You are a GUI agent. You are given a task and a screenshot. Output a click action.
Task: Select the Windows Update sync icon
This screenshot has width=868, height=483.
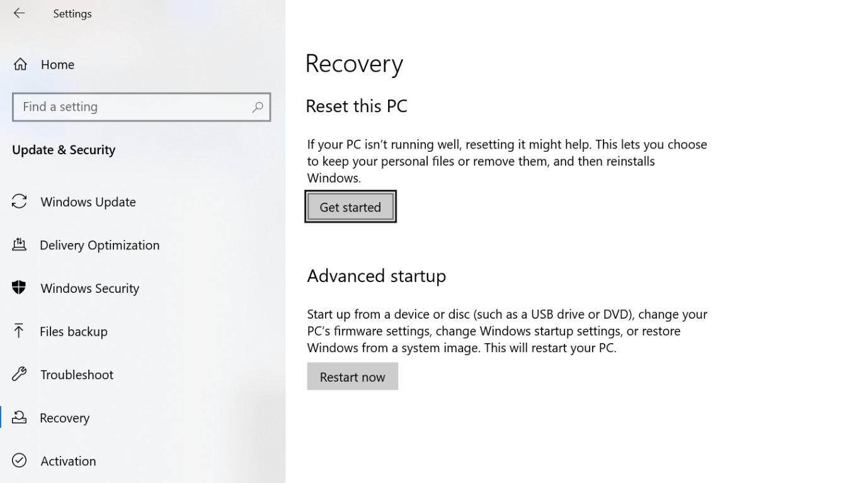click(x=19, y=202)
